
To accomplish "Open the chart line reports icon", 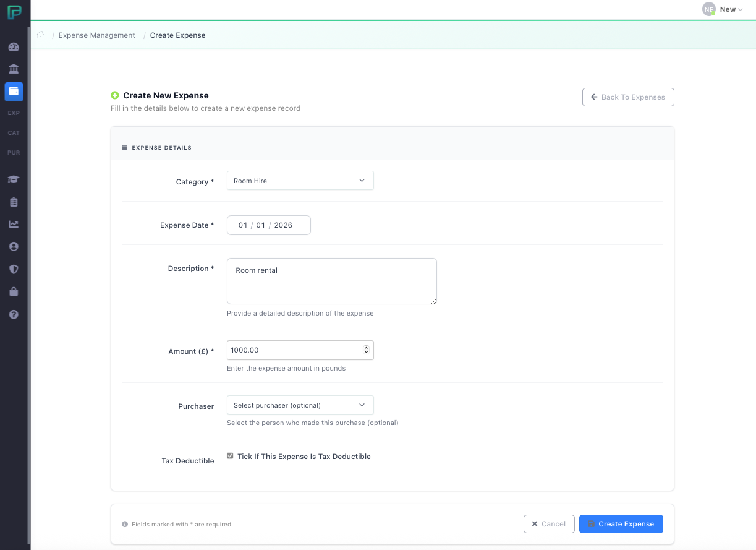I will (x=14, y=224).
